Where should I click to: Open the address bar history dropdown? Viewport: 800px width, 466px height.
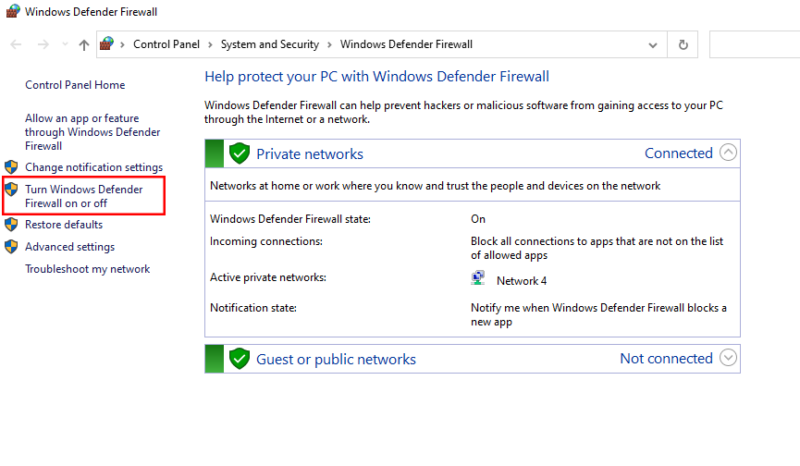pos(653,45)
